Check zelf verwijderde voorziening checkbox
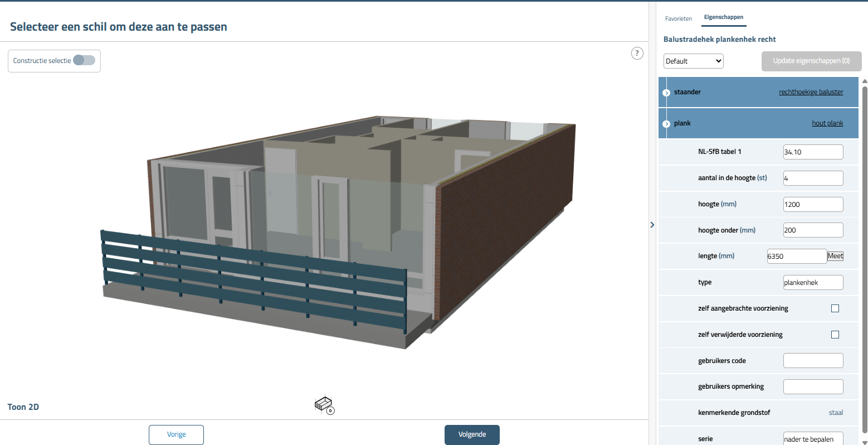The height and width of the screenshot is (445, 868). [x=835, y=335]
